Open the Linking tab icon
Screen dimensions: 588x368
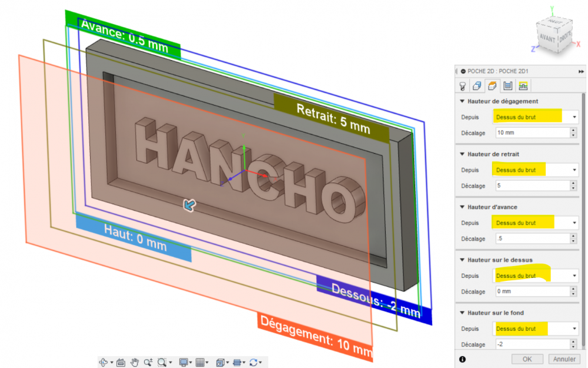523,86
